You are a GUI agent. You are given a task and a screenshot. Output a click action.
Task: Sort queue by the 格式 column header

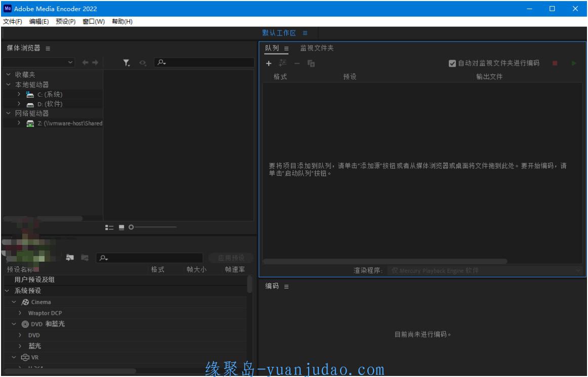click(x=280, y=76)
